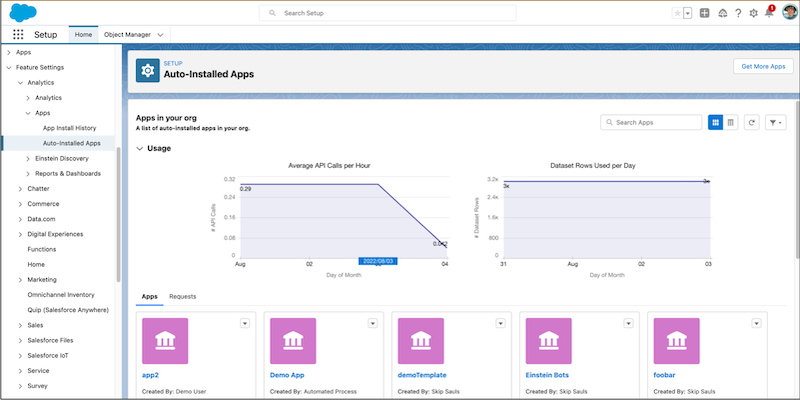The height and width of the screenshot is (400, 800).
Task: Open the App Launcher grid icon
Action: click(18, 35)
